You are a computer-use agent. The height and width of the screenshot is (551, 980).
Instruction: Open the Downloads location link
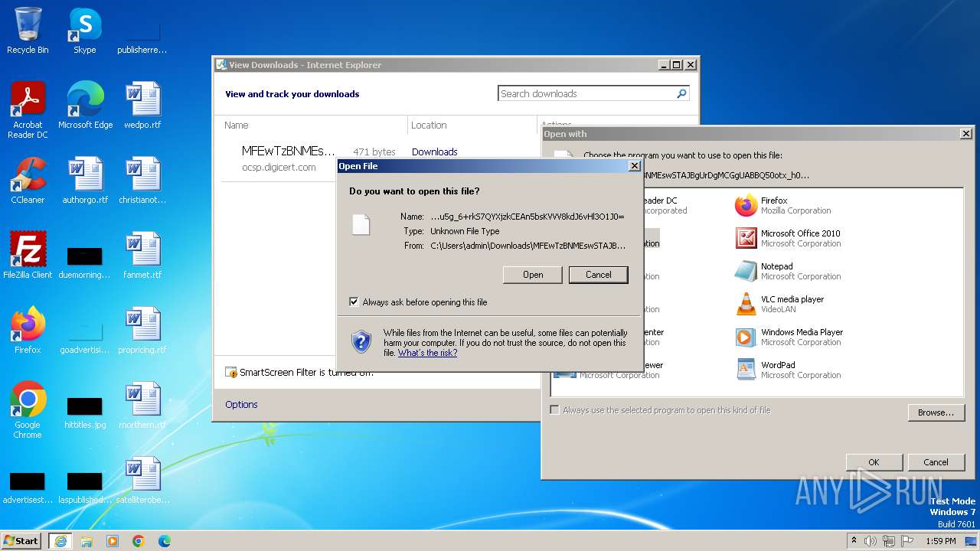435,152
